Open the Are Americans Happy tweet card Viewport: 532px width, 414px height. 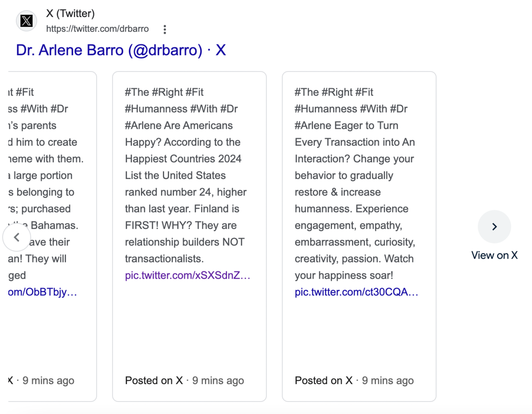pyautogui.click(x=190, y=237)
